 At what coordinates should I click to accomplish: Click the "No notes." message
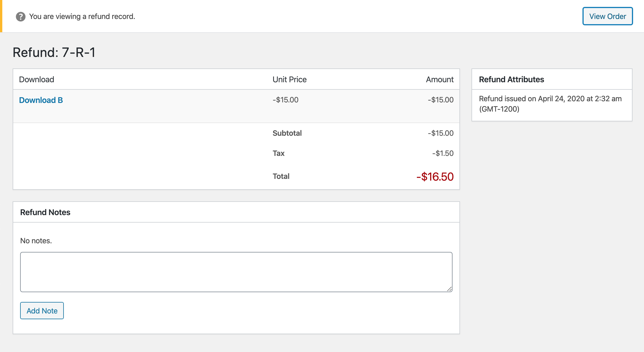click(x=36, y=241)
